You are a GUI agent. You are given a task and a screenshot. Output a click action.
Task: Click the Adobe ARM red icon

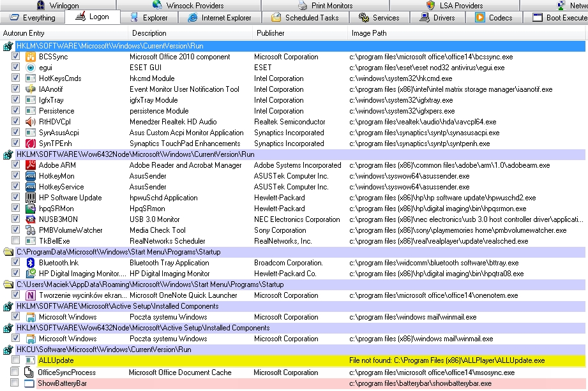click(31, 165)
